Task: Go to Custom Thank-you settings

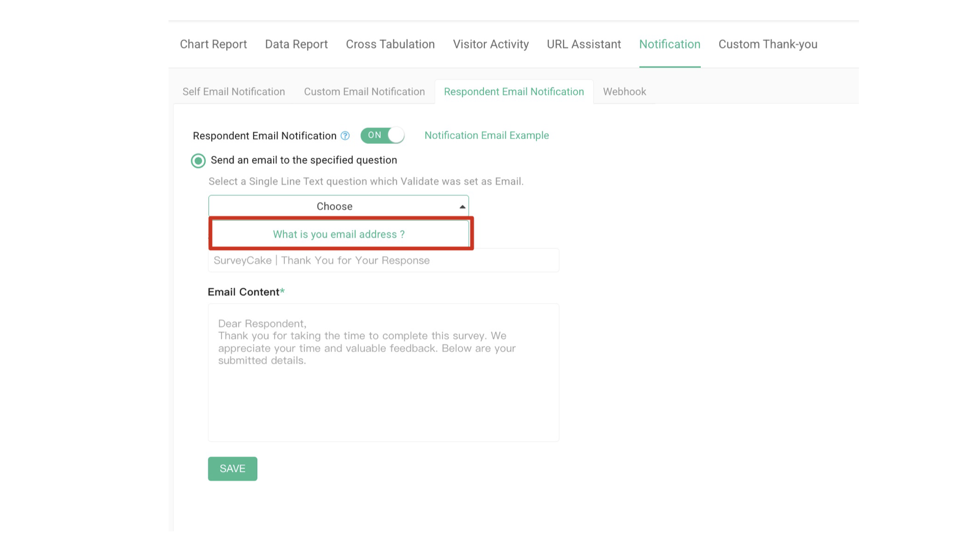Action: pyautogui.click(x=768, y=44)
